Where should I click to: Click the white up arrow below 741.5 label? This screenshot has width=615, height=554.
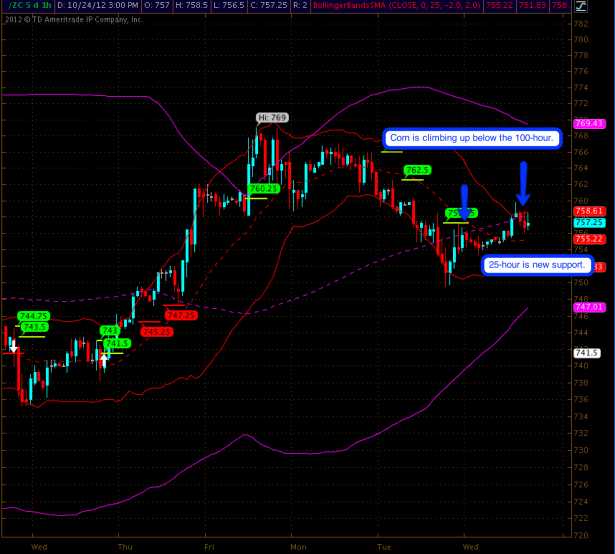pyautogui.click(x=102, y=358)
